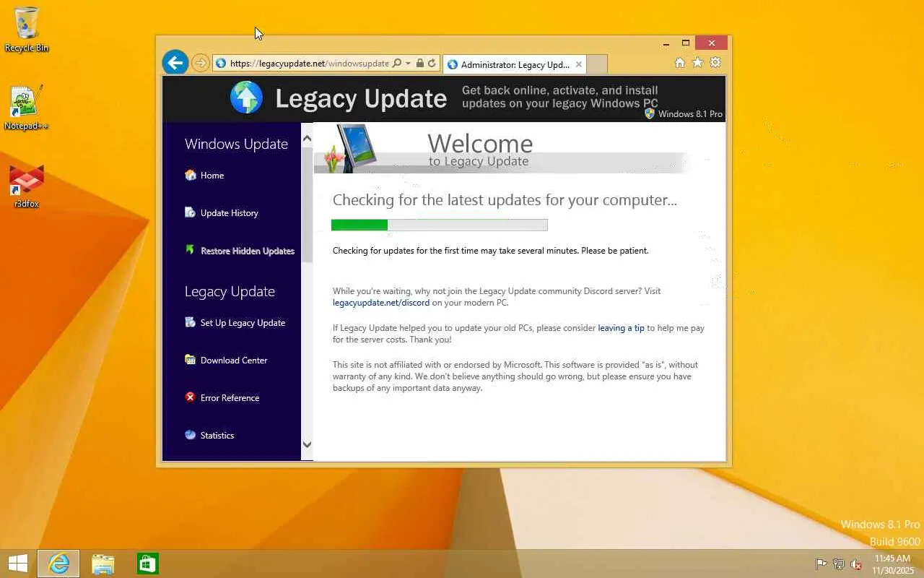Screen dimensions: 924x578
Task: Open a new blank tab
Action: [x=596, y=64]
